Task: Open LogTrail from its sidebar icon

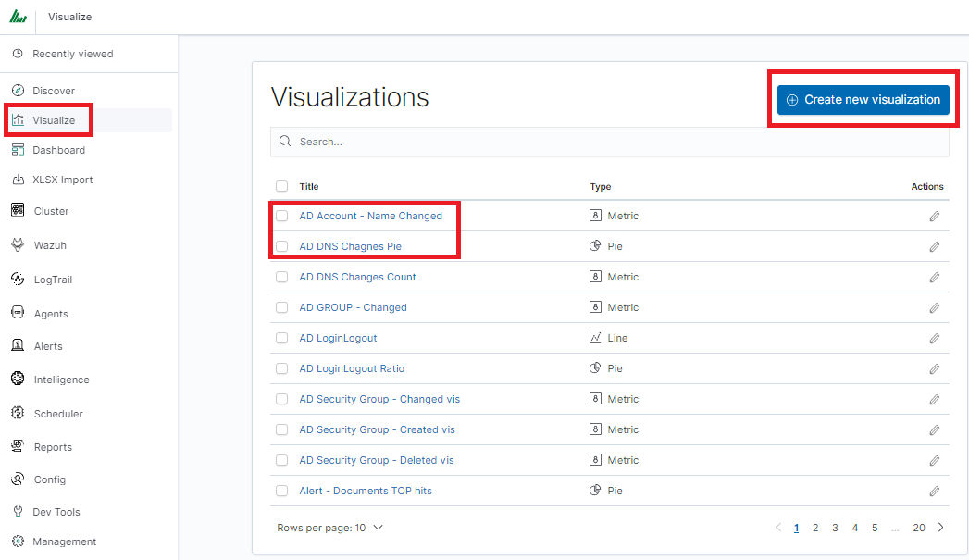Action: pos(18,280)
